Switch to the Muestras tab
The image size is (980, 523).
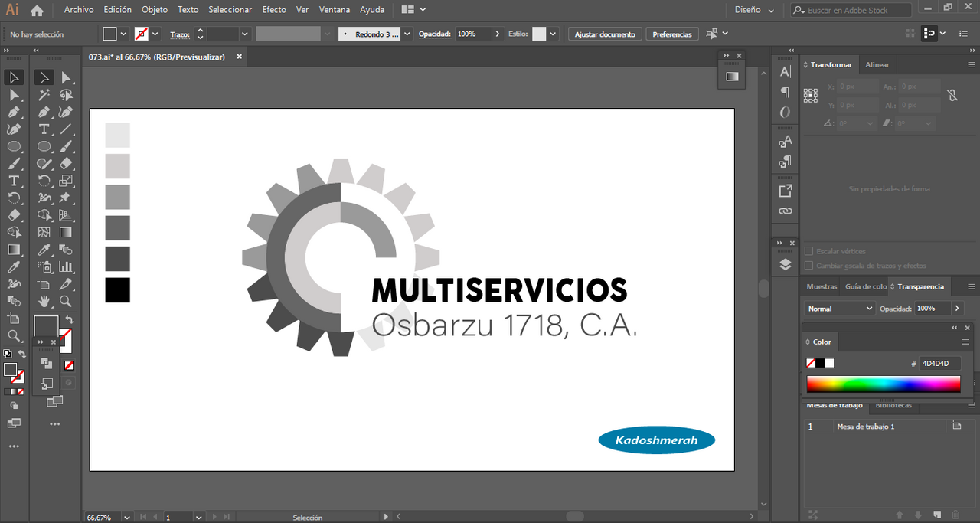click(822, 286)
